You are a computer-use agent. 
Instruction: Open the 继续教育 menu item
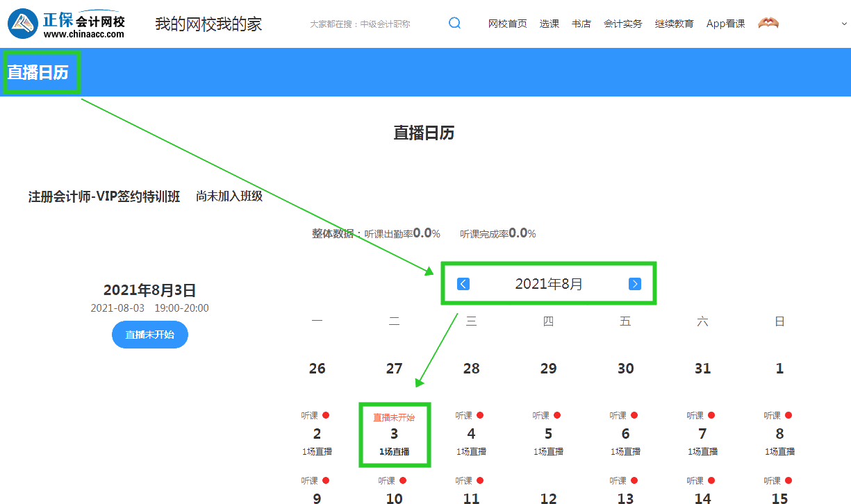(674, 23)
